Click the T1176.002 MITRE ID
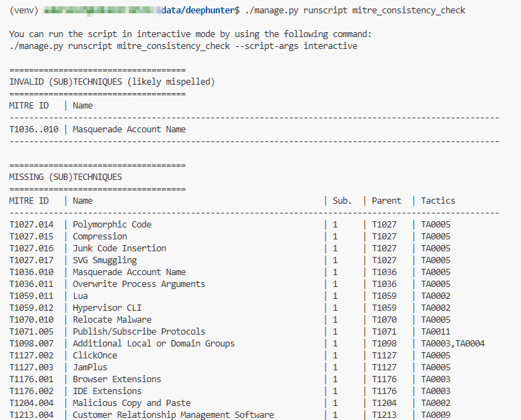The height and width of the screenshot is (420, 521). click(32, 391)
